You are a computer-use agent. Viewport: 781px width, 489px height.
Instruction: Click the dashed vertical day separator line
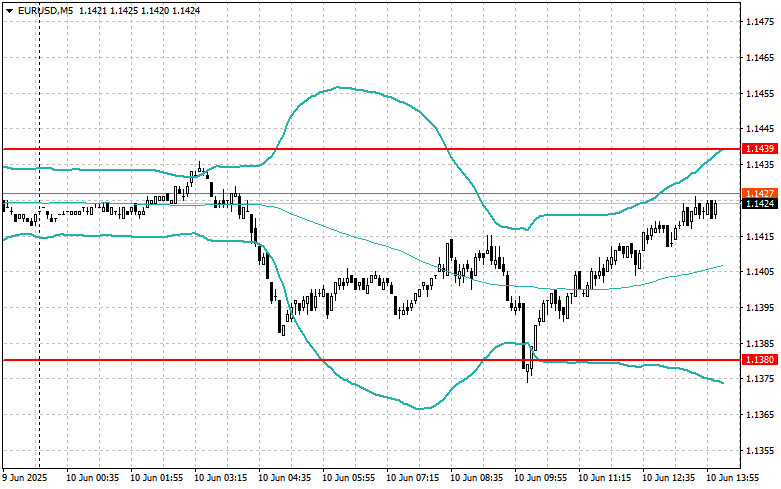(39, 234)
